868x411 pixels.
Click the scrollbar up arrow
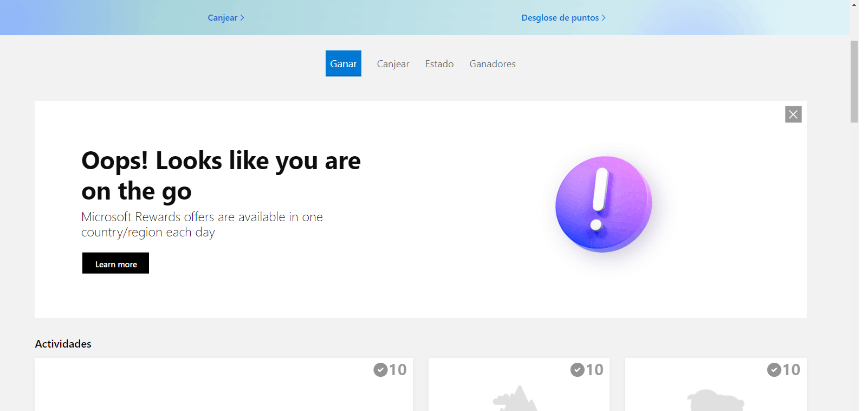(854, 4)
